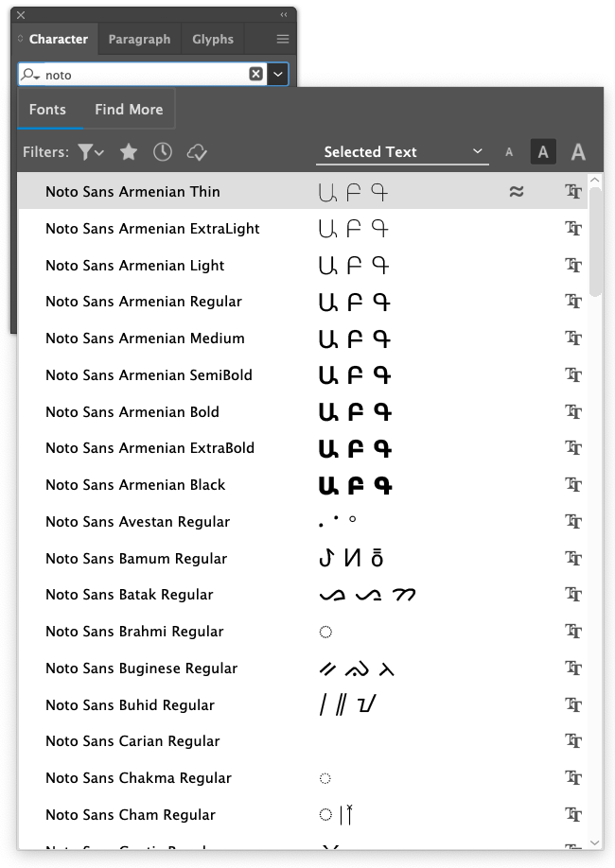Click TrueType icon for Armenian Bold

pyautogui.click(x=572, y=411)
